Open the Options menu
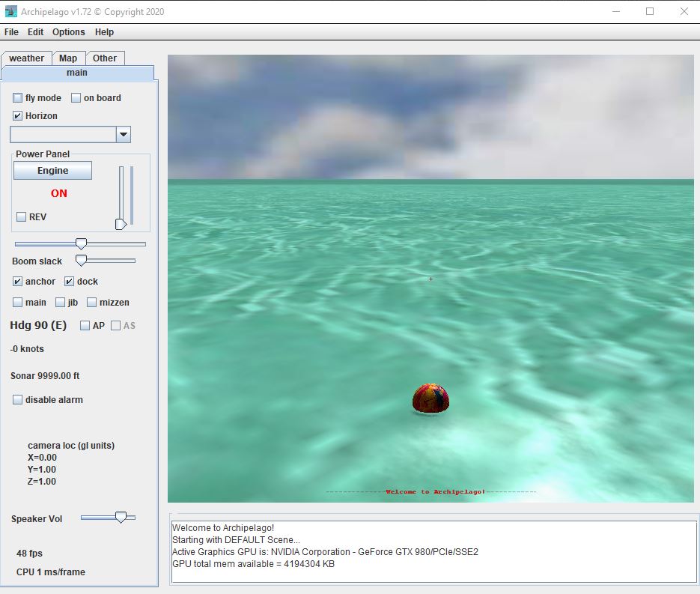The height and width of the screenshot is (594, 700). tap(68, 32)
